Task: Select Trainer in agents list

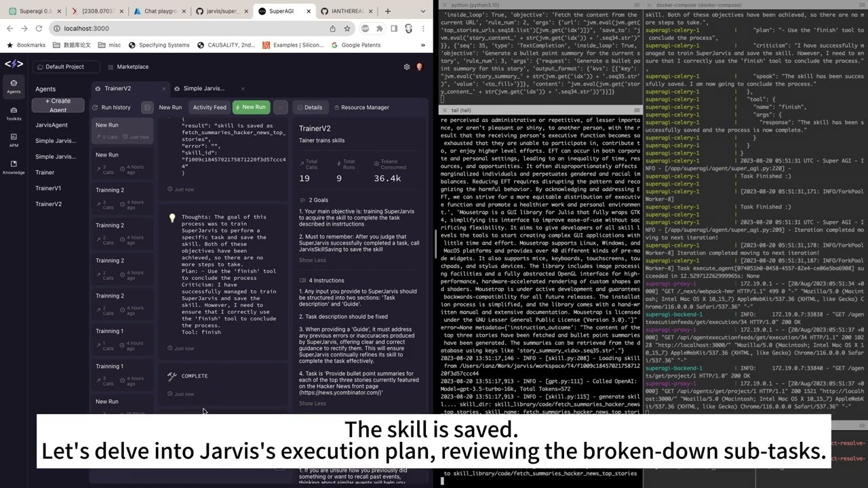Action: point(45,173)
